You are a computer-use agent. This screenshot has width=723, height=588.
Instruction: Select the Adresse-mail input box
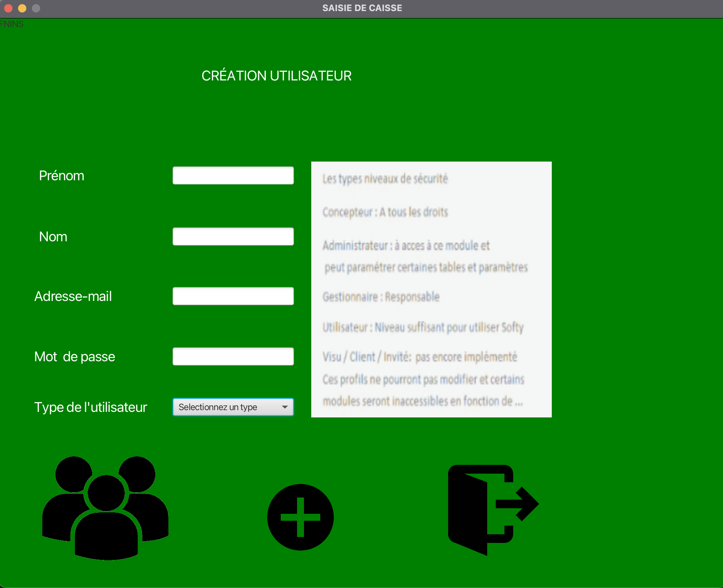click(233, 296)
